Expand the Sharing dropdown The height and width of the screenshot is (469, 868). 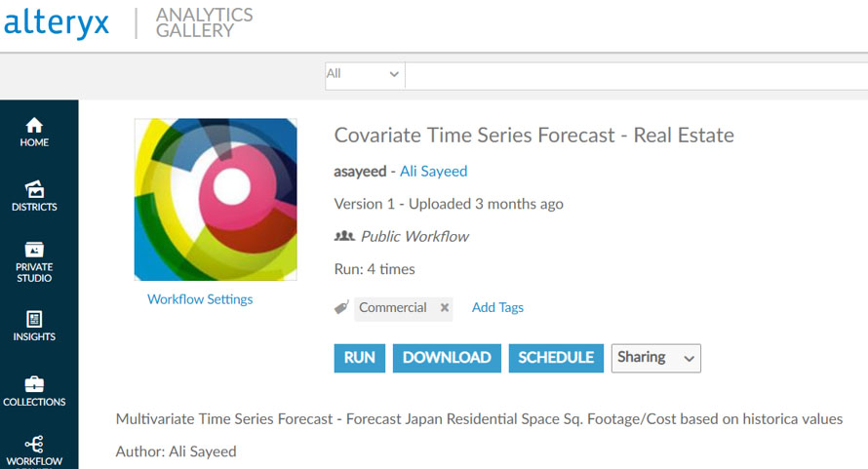coord(656,358)
